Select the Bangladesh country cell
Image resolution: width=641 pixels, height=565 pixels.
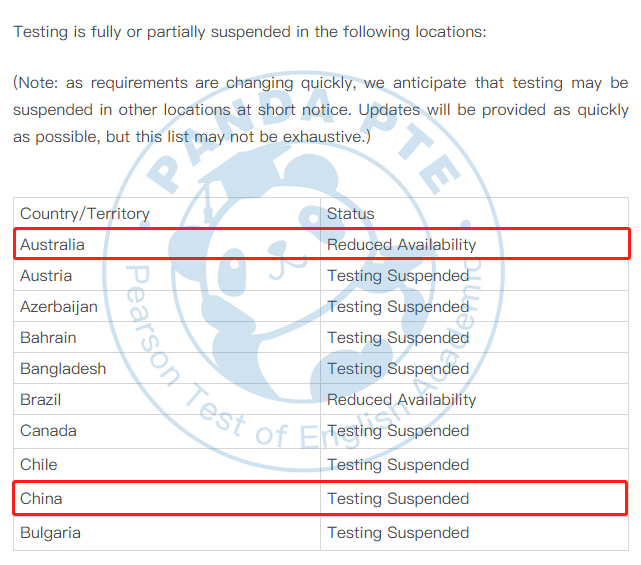coord(63,368)
